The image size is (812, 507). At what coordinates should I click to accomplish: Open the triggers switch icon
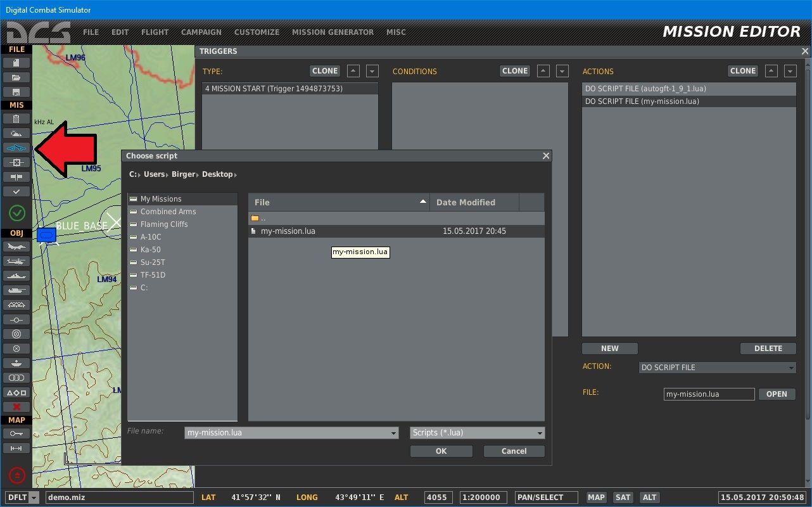click(x=16, y=148)
